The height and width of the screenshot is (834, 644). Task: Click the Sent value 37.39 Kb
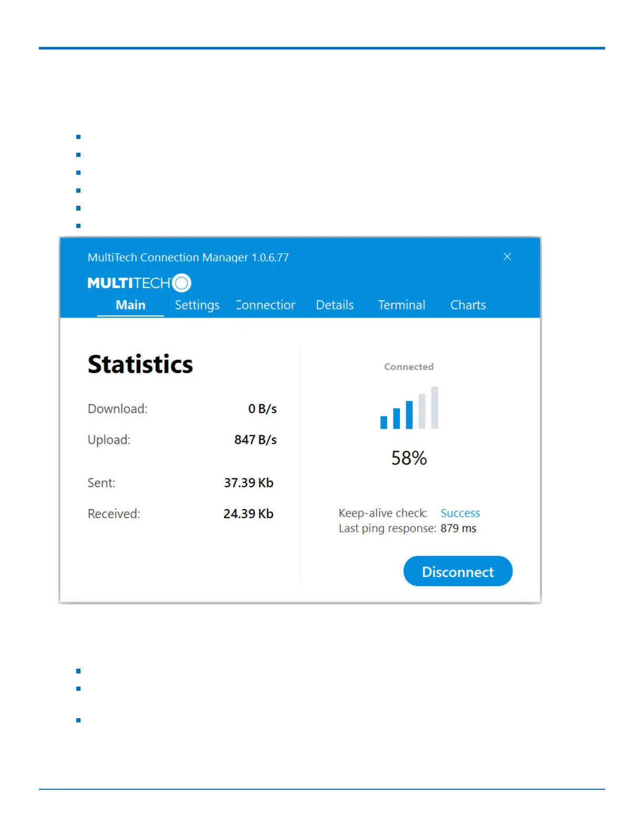249,483
